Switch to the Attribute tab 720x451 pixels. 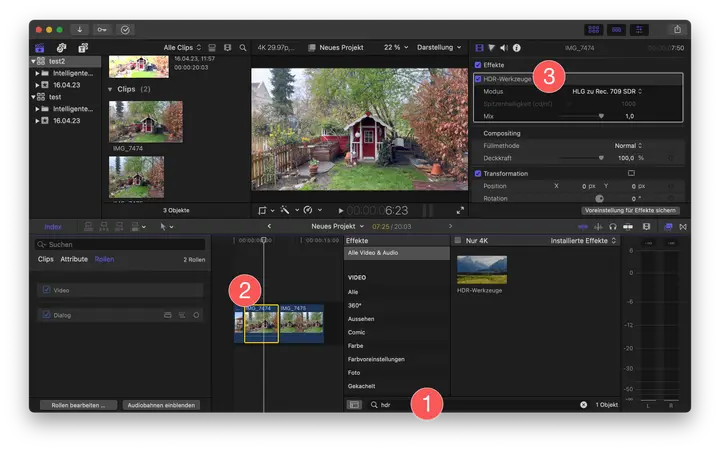click(74, 259)
